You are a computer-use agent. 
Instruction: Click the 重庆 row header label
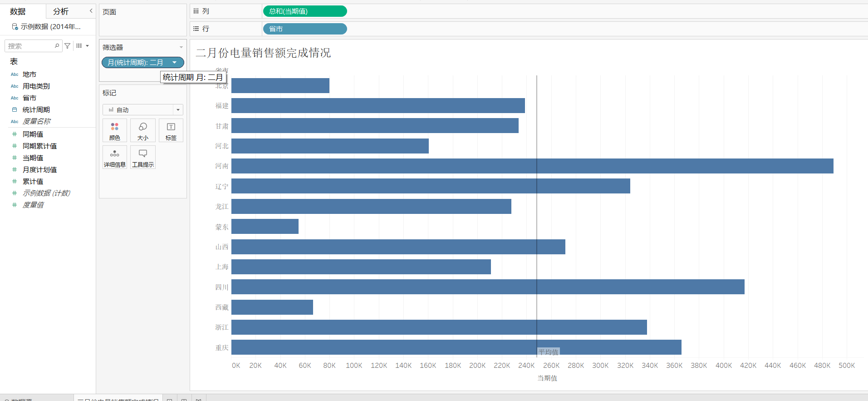point(222,348)
